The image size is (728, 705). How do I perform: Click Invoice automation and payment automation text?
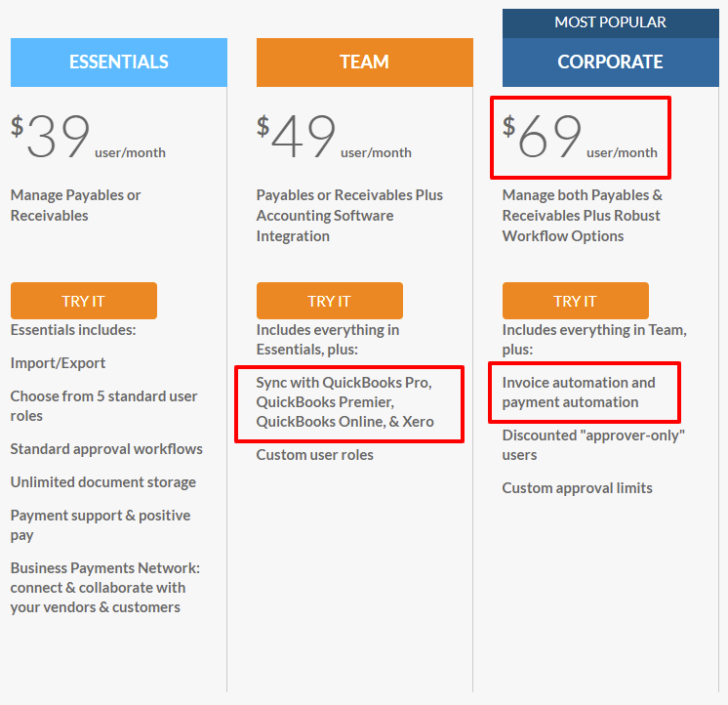pyautogui.click(x=579, y=393)
